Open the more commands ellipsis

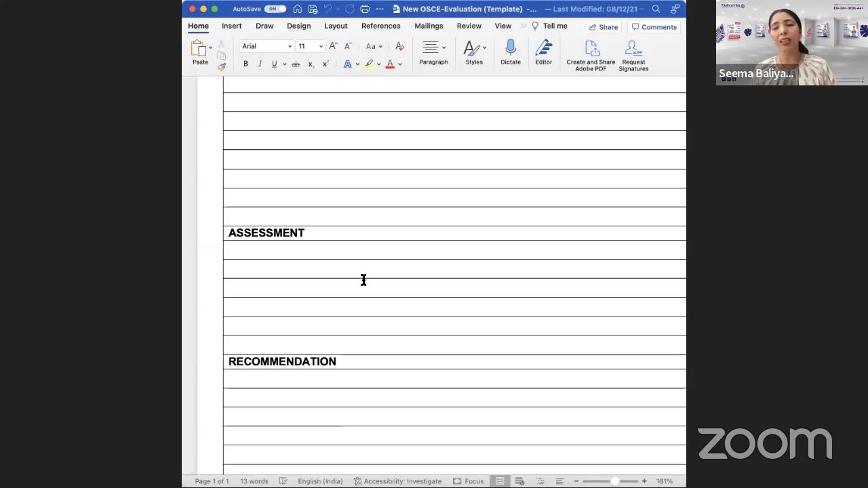coord(380,9)
